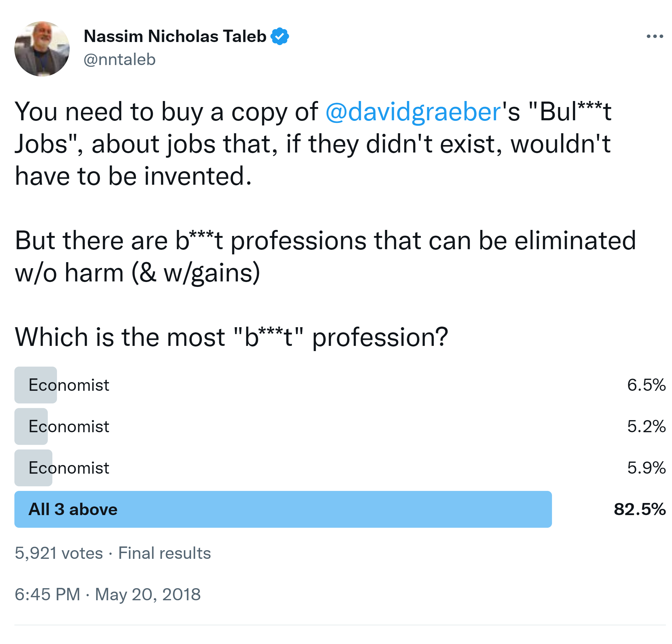
Task: Click the blue verified badge
Action: pyautogui.click(x=279, y=36)
